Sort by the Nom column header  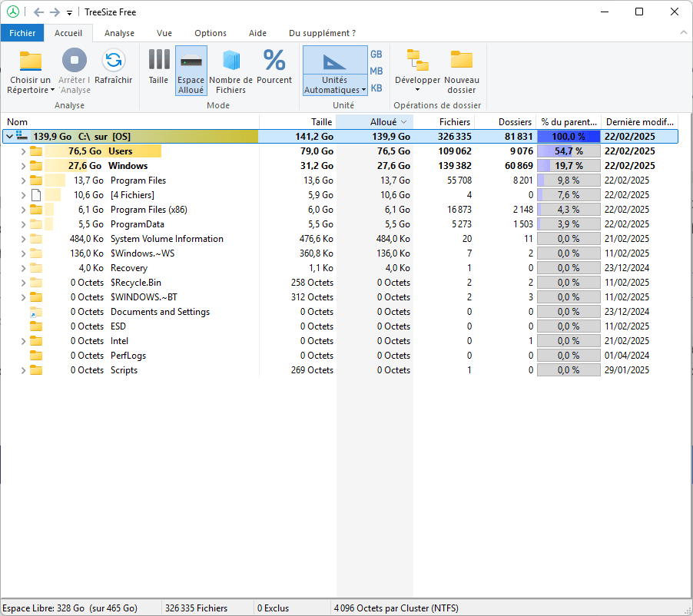tap(130, 122)
